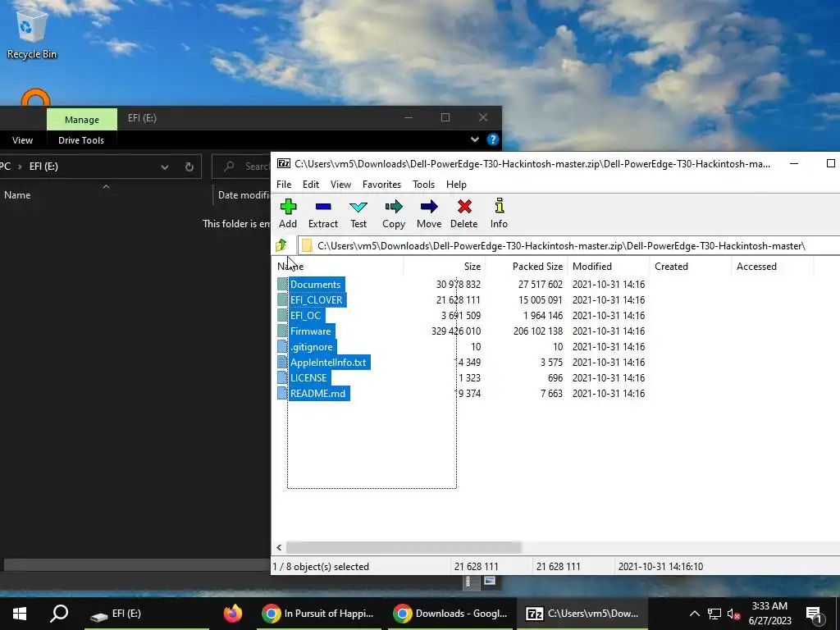This screenshot has width=840, height=630.
Task: Open the muted volume tray icon
Action: point(733,614)
